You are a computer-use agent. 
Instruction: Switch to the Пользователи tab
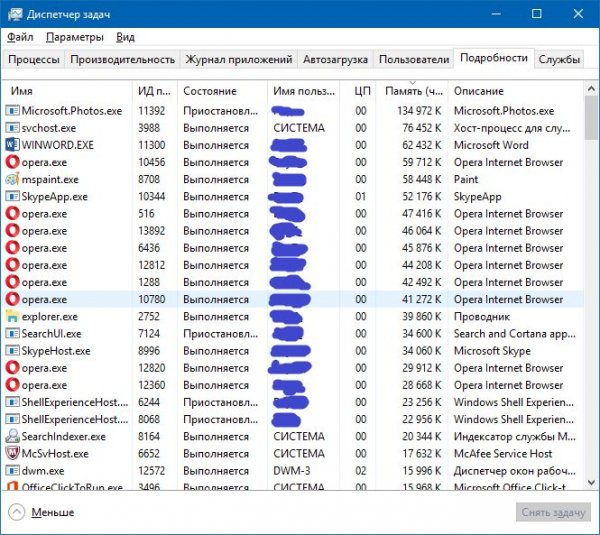coord(414,60)
